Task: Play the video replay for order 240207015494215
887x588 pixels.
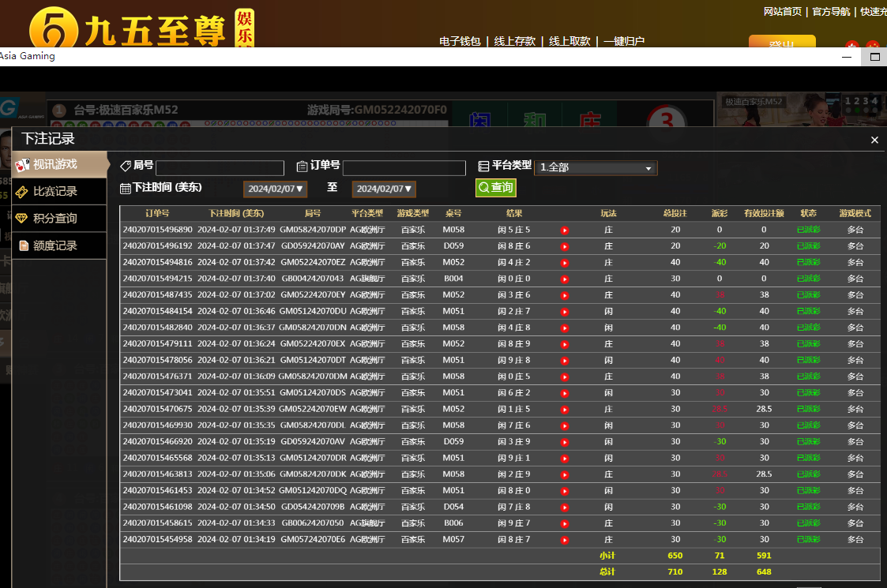Action: [564, 279]
